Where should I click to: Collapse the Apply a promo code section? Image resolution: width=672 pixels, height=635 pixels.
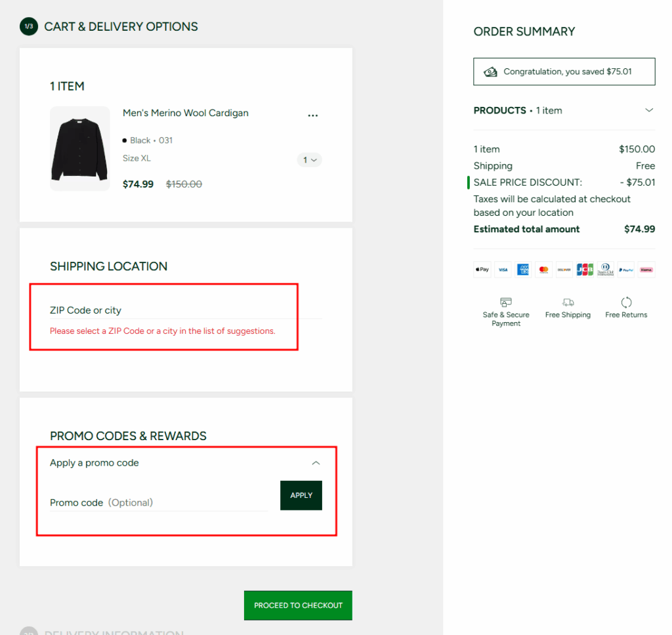(x=316, y=463)
